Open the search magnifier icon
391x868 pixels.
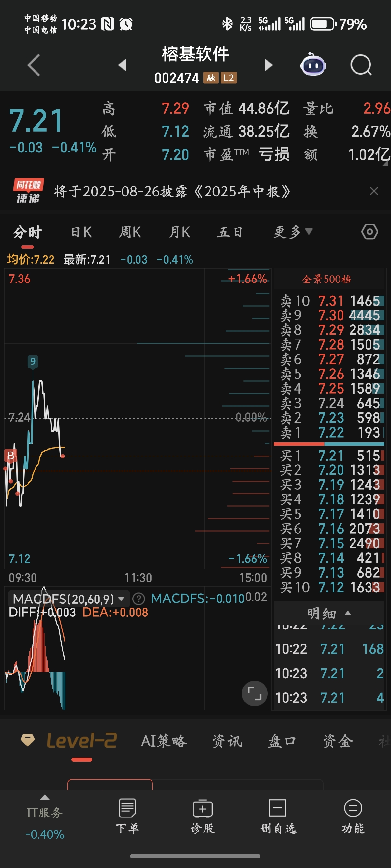click(x=361, y=65)
